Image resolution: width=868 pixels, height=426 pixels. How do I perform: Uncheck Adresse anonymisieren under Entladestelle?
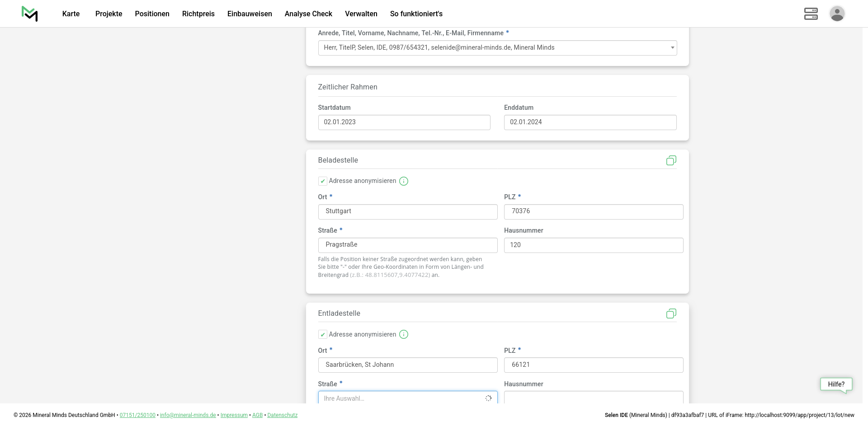[x=323, y=335]
